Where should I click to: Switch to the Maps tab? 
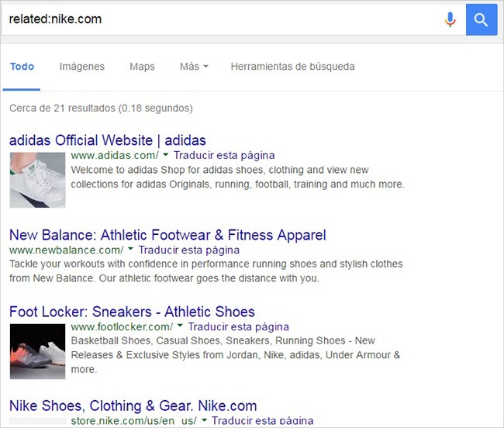pos(142,67)
